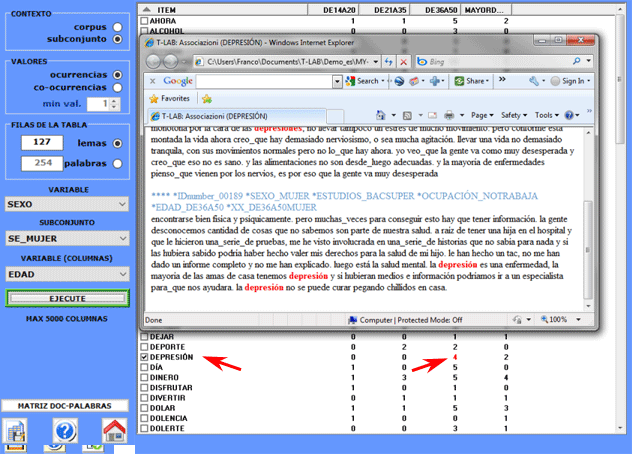Click the save table icon at bottom left

pyautogui.click(x=15, y=431)
